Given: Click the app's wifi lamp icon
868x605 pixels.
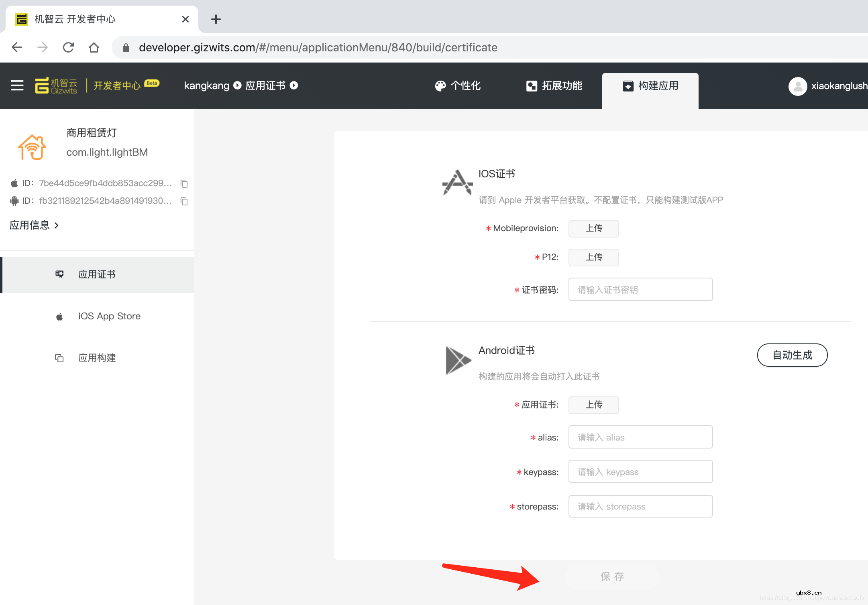Looking at the screenshot, I should coord(32,147).
